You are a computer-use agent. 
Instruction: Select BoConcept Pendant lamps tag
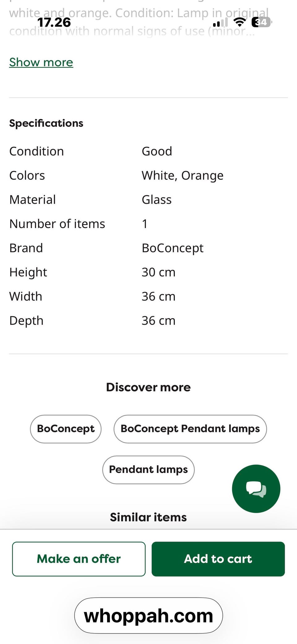190,429
